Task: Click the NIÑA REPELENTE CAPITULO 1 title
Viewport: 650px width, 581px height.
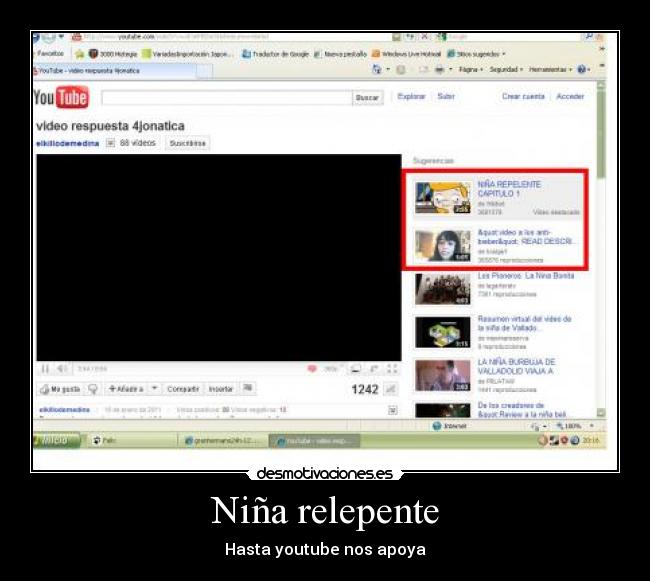Action: (509, 189)
